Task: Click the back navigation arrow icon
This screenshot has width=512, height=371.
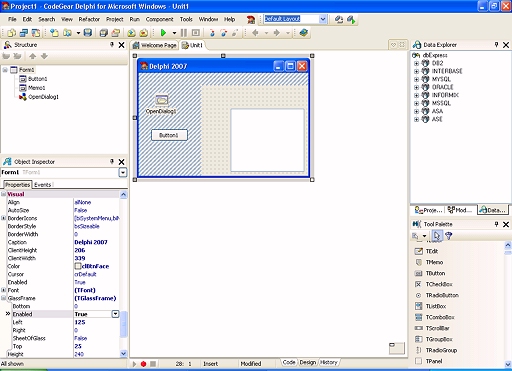Action: [x=255, y=33]
